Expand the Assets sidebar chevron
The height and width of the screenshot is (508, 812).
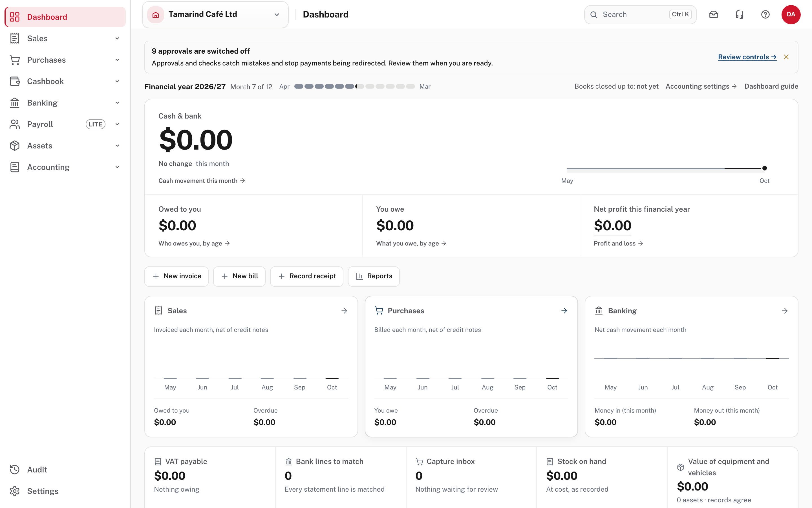117,145
